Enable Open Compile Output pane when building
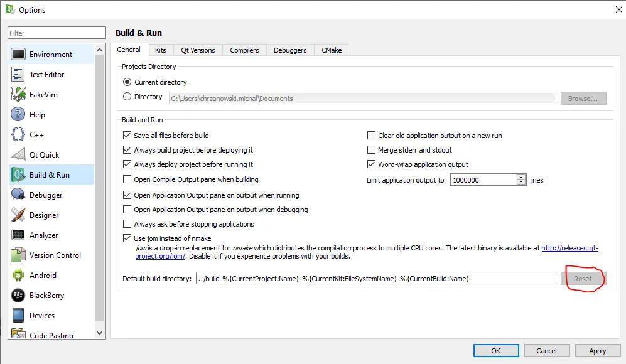Screen dimensions: 626x364 [127, 179]
